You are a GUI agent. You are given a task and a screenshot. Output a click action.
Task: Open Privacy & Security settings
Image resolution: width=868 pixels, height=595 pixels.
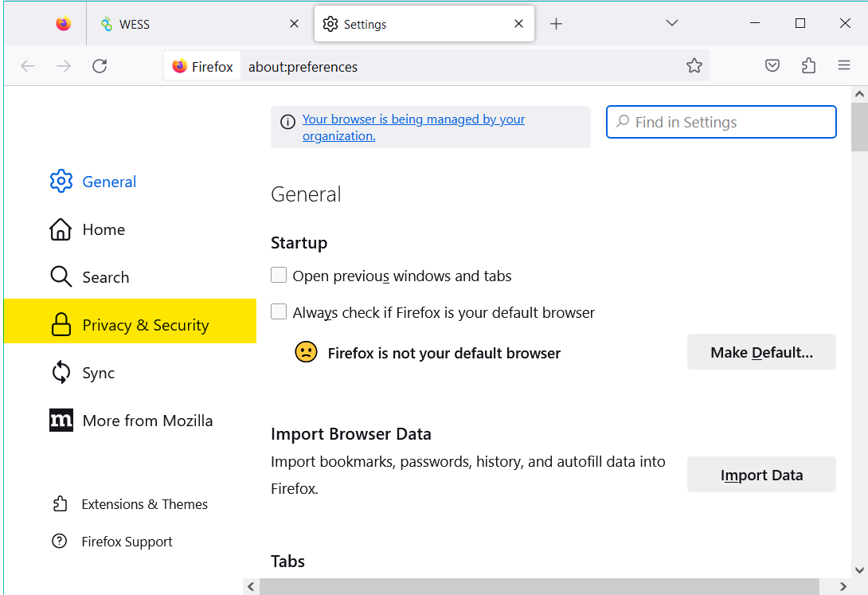pyautogui.click(x=130, y=321)
